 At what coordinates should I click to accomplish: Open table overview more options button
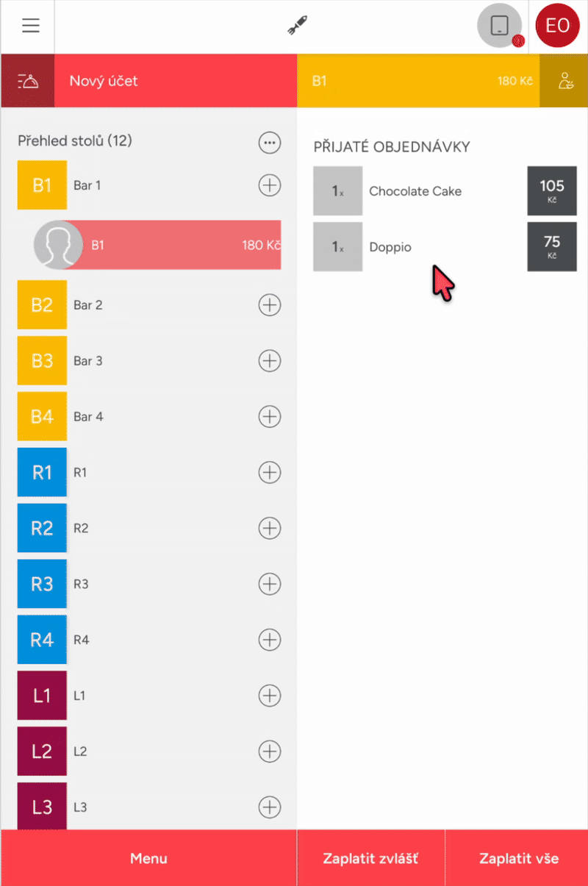[x=270, y=142]
